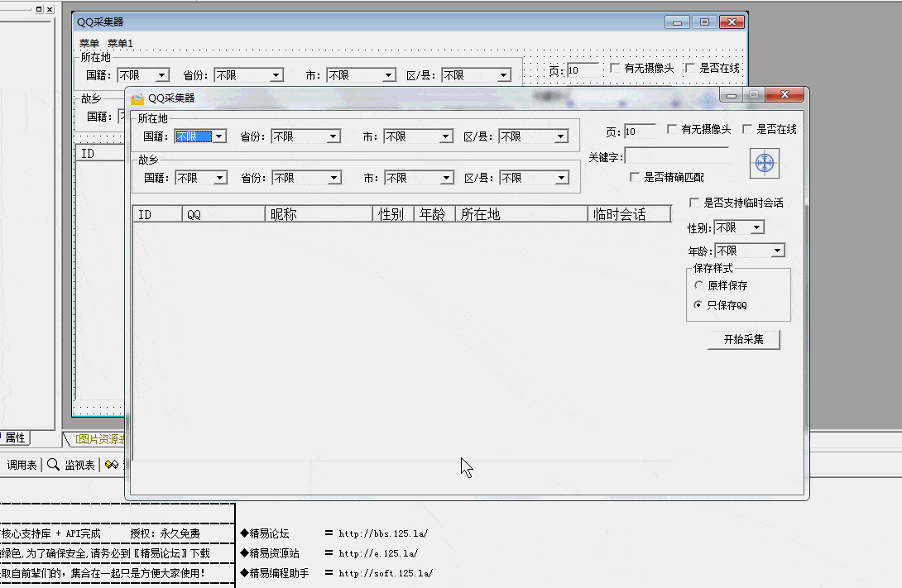Viewport: 902px width, 588px height.
Task: Select the 原样保存 radio button
Action: click(x=698, y=285)
